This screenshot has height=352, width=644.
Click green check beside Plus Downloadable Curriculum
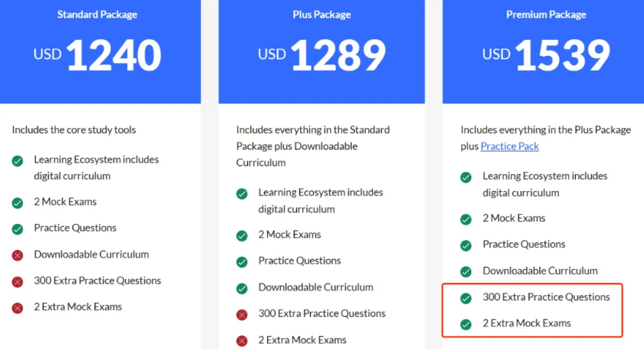pos(242,288)
